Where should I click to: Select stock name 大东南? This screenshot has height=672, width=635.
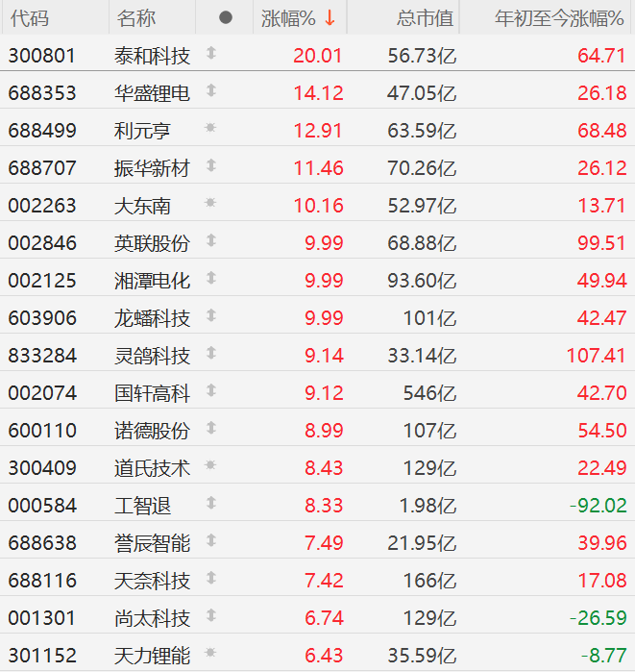142,206
